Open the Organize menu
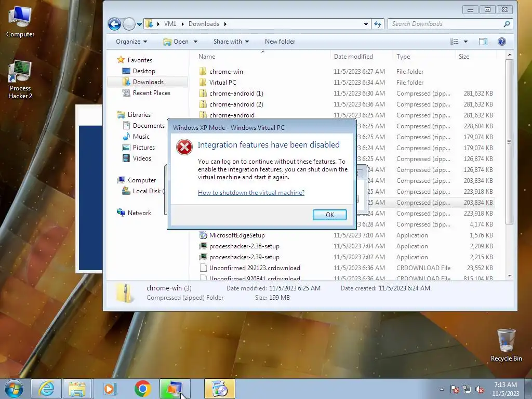The height and width of the screenshot is (399, 532). pyautogui.click(x=131, y=42)
